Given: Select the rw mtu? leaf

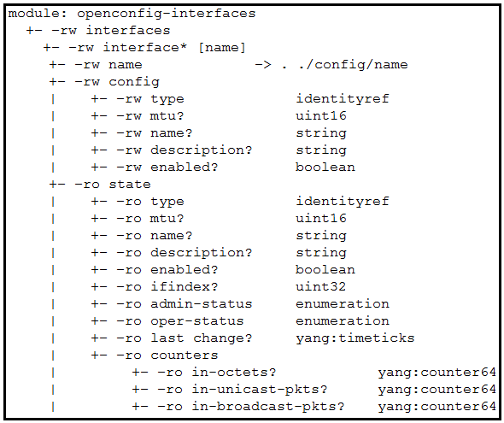Looking at the screenshot, I should [138, 116].
